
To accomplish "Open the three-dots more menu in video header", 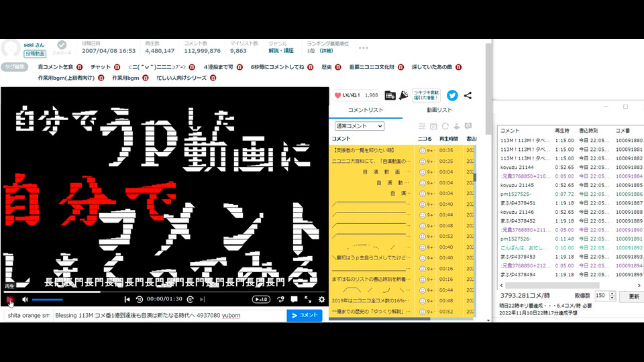I will 363,48.
